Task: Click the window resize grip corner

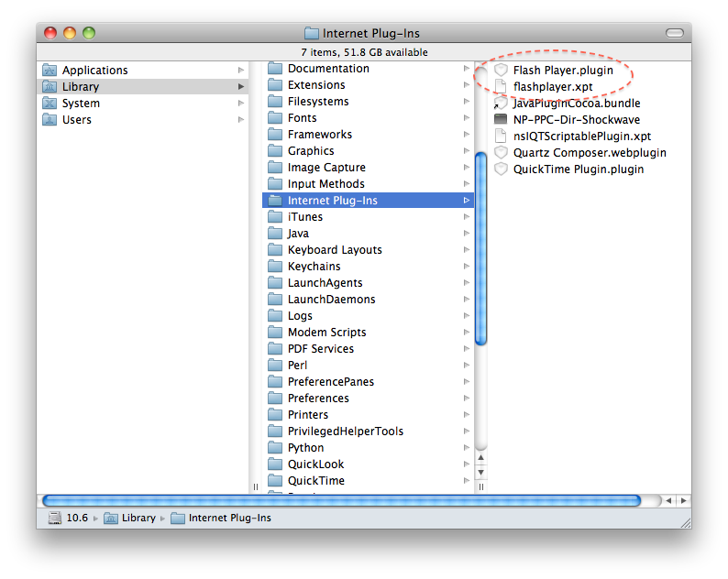Action: point(686,523)
